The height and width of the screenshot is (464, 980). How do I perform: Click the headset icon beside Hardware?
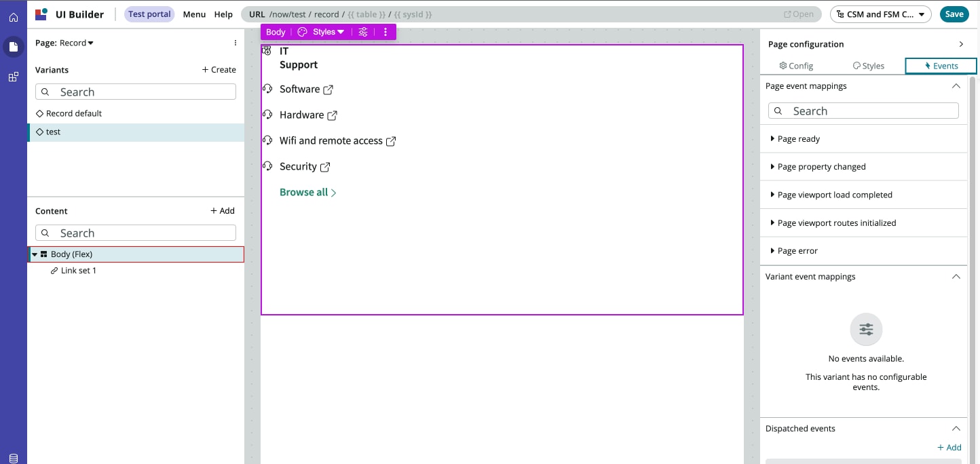pyautogui.click(x=267, y=115)
